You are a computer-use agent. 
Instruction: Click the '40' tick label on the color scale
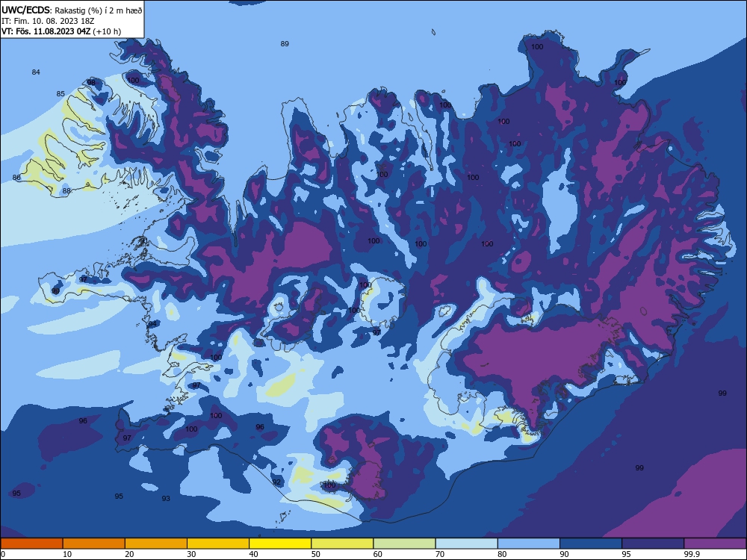(254, 554)
